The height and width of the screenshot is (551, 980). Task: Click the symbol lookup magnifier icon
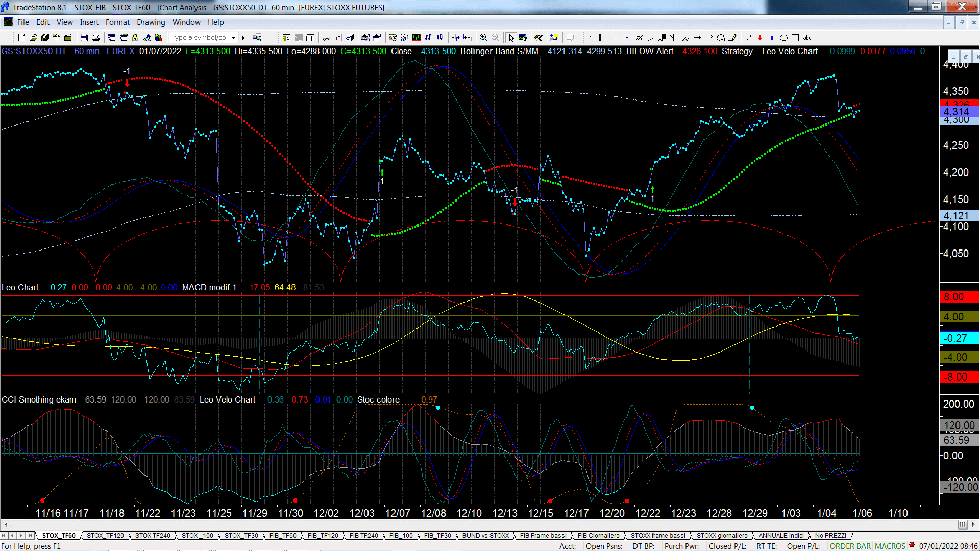pyautogui.click(x=257, y=37)
